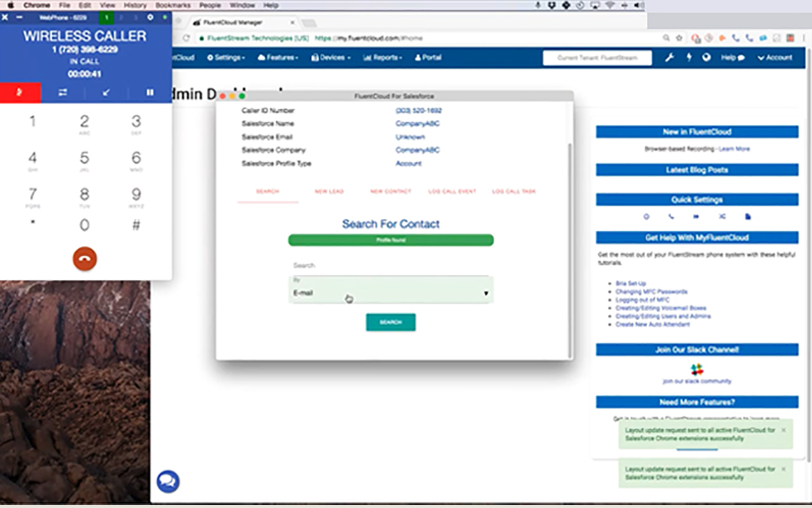Bookmark page with the star icon

pyautogui.click(x=679, y=38)
